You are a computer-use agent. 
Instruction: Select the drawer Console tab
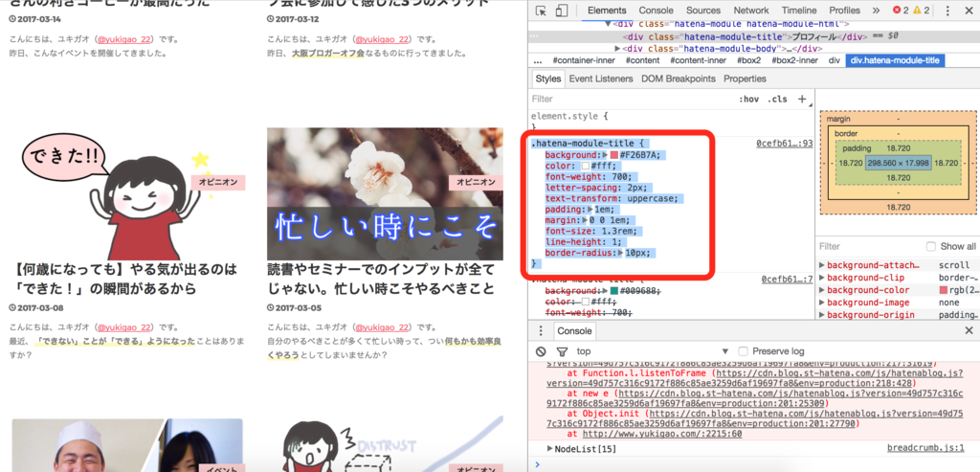click(574, 330)
